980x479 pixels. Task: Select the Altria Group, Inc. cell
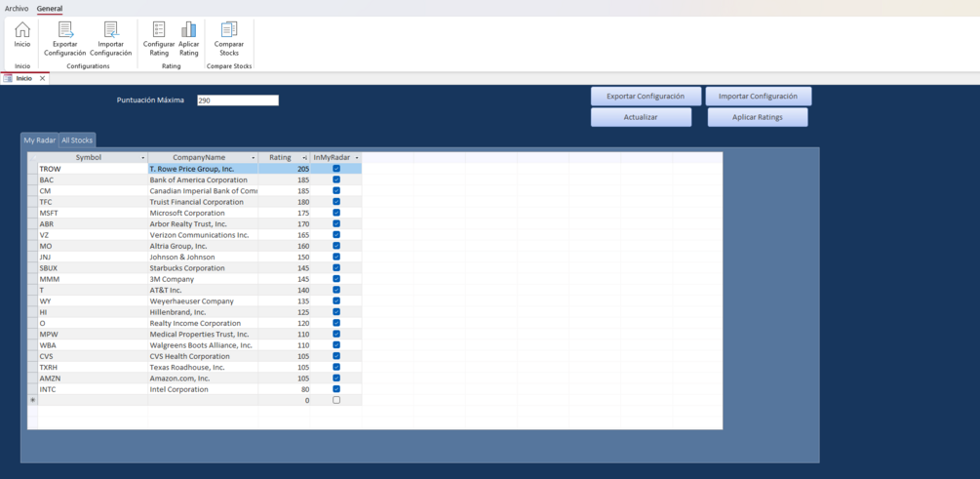(x=203, y=246)
